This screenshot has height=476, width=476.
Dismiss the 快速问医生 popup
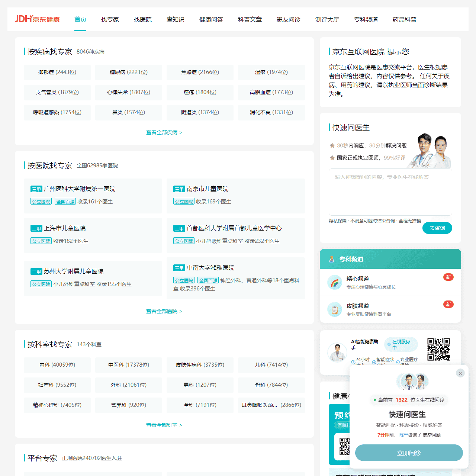460,373
